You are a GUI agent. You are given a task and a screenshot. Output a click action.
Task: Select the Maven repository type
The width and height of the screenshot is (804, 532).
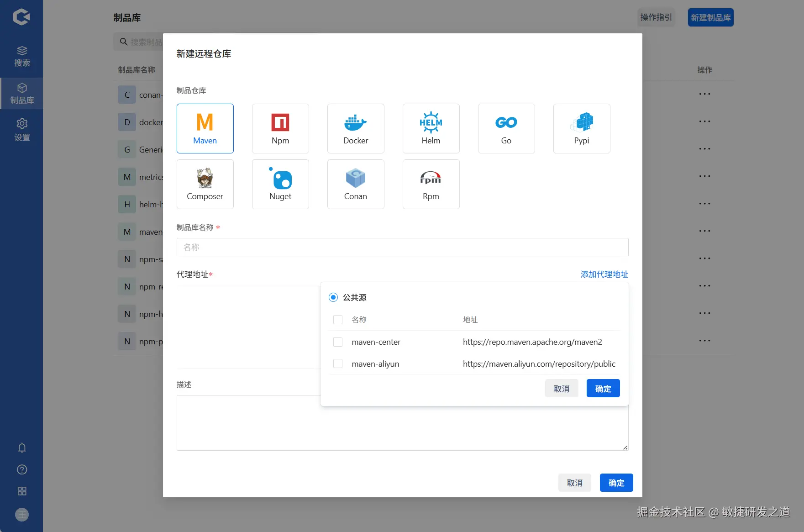[x=205, y=128]
